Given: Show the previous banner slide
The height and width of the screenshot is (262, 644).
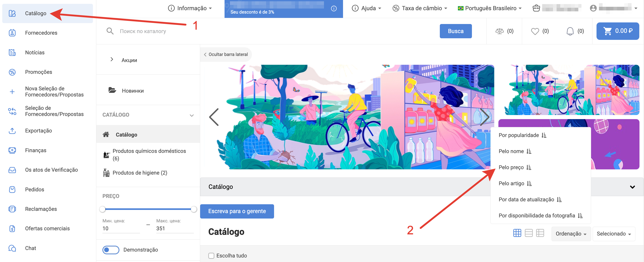Looking at the screenshot, I should click(214, 117).
